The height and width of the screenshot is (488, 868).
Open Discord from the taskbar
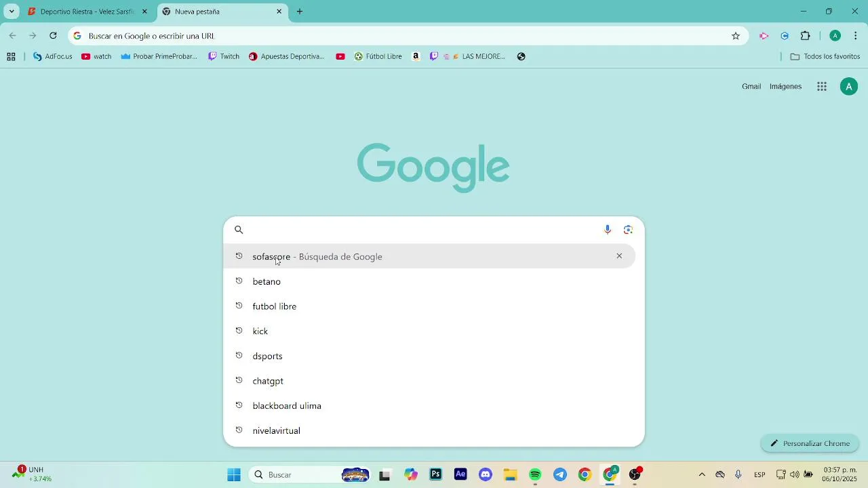point(486,474)
